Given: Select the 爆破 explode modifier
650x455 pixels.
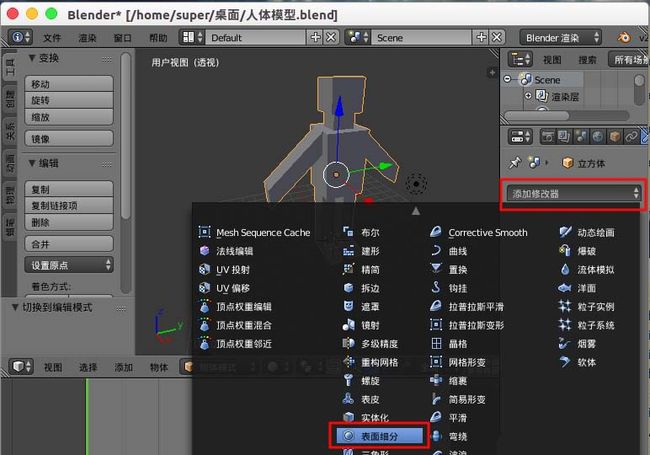Looking at the screenshot, I should [577, 251].
